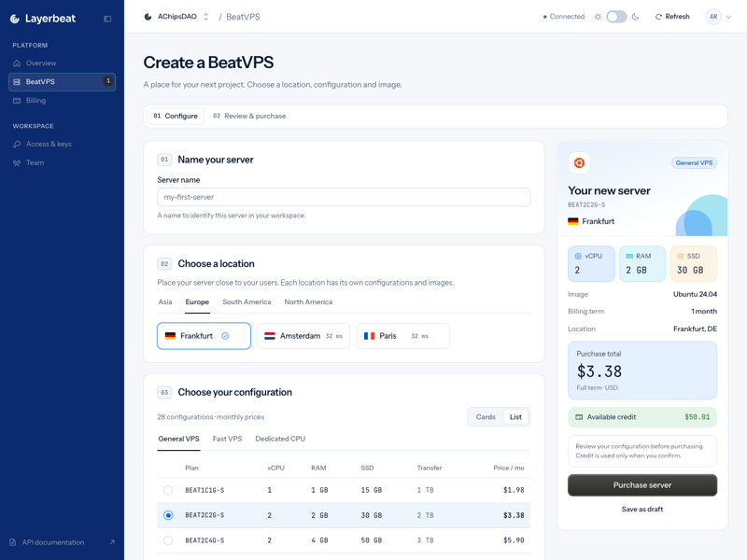The height and width of the screenshot is (560, 747).
Task: Select the BEAT2C4G-S plan radio button
Action: tap(168, 540)
